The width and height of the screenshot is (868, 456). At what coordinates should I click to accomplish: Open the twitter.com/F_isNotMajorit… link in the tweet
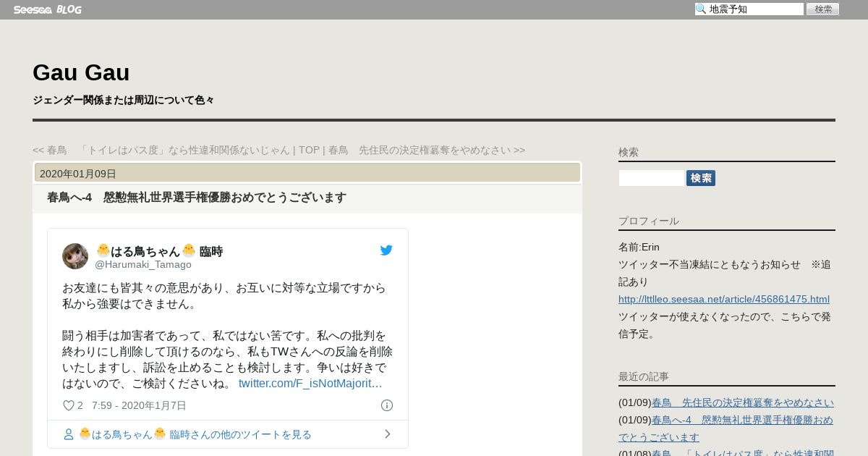tap(310, 383)
